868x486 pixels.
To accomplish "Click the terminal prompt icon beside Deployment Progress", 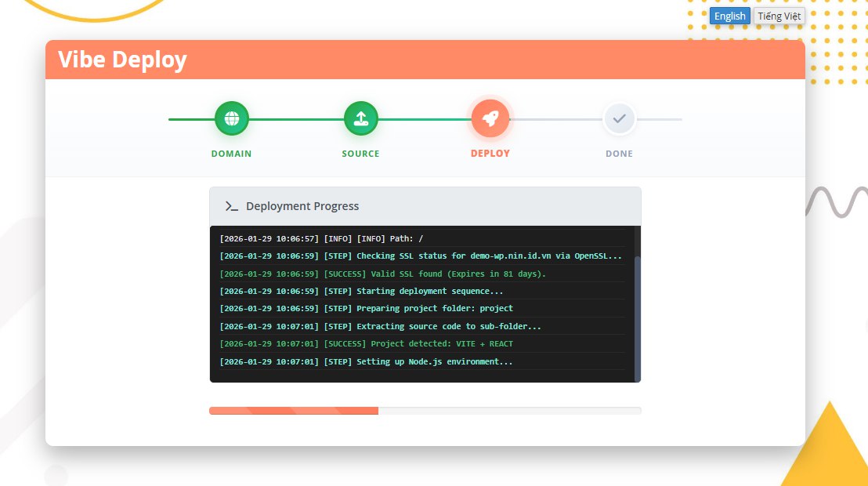I will (231, 206).
